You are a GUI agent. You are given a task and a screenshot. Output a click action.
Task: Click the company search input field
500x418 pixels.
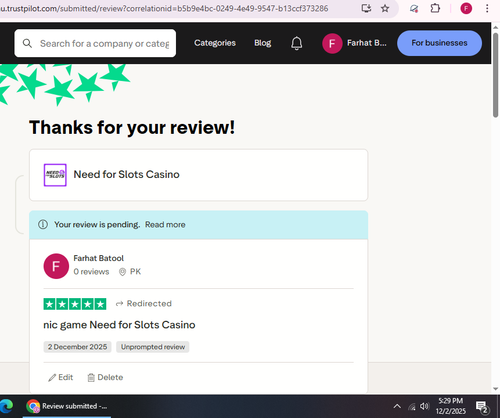95,43
